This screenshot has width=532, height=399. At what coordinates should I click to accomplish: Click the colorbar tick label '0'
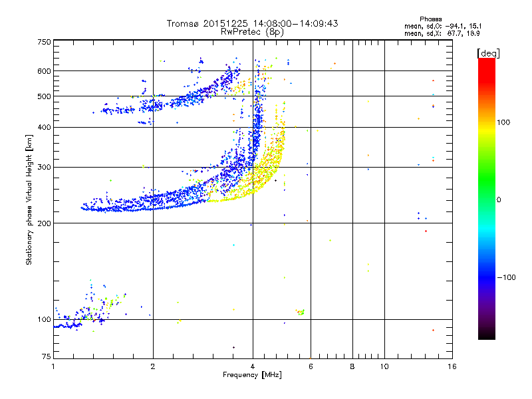499,200
